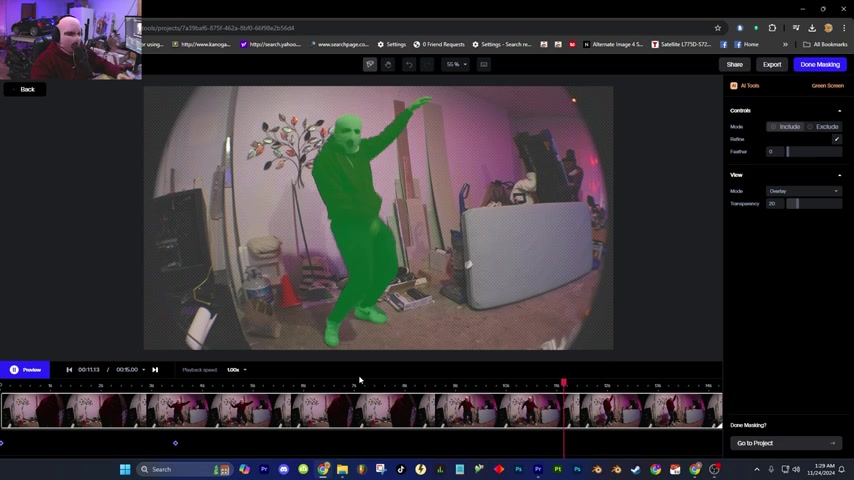Click the video clip thumbnail strip
The image size is (854, 480).
pyautogui.click(x=361, y=410)
